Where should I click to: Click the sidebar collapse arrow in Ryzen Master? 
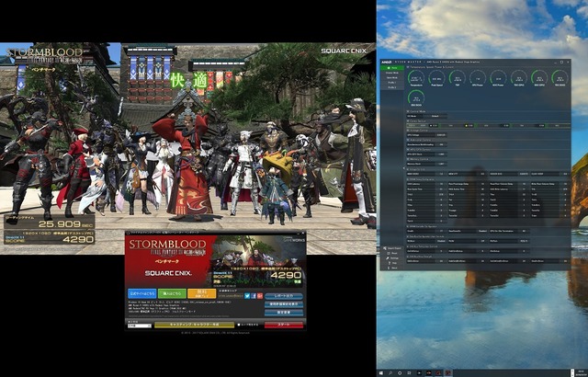[x=404, y=168]
